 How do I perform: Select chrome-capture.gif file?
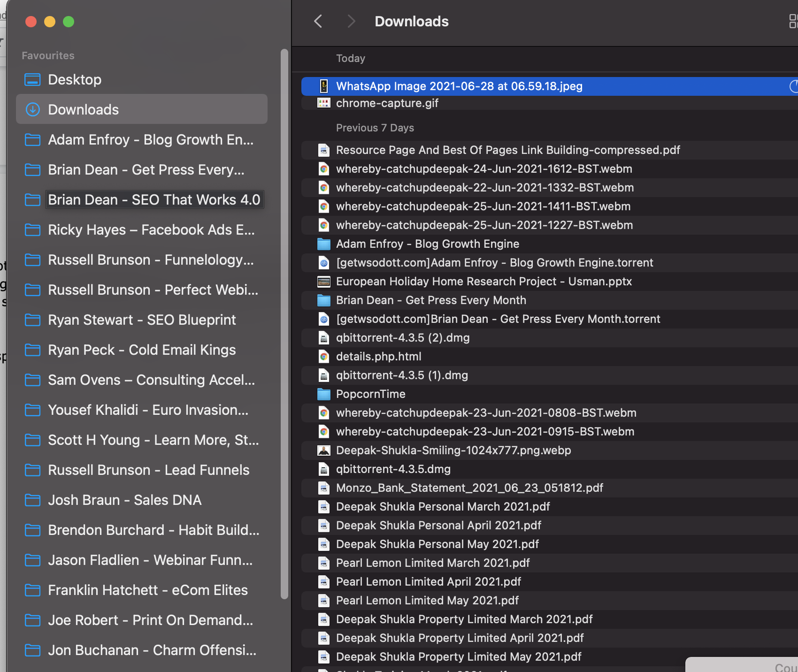click(x=550, y=103)
